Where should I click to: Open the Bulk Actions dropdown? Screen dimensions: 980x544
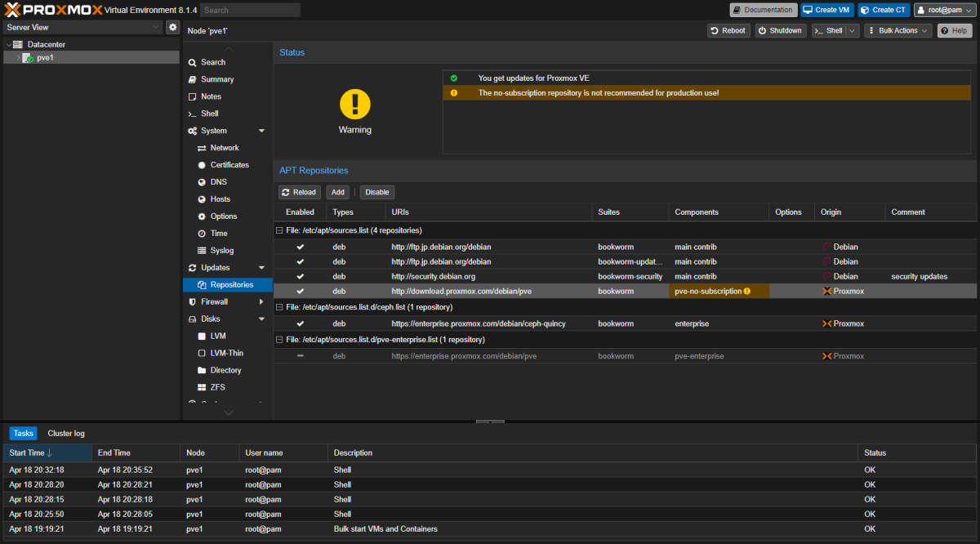898,30
